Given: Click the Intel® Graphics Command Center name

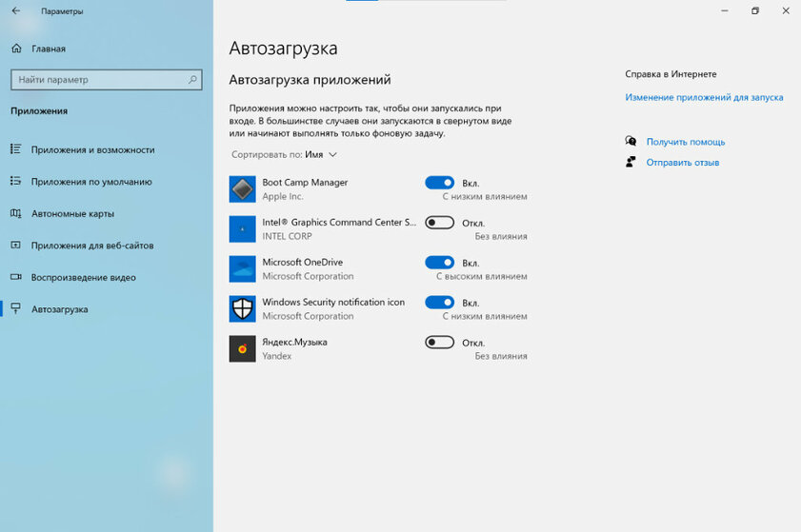Looking at the screenshot, I should pos(339,222).
